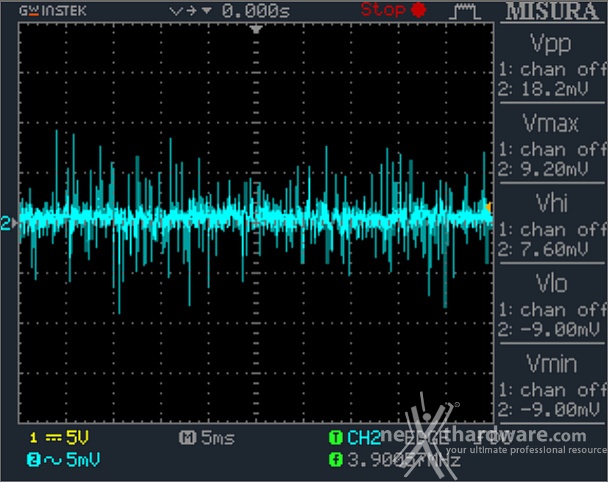Click the channel 1 yellow indicator icon
The width and height of the screenshot is (608, 482).
(33, 438)
